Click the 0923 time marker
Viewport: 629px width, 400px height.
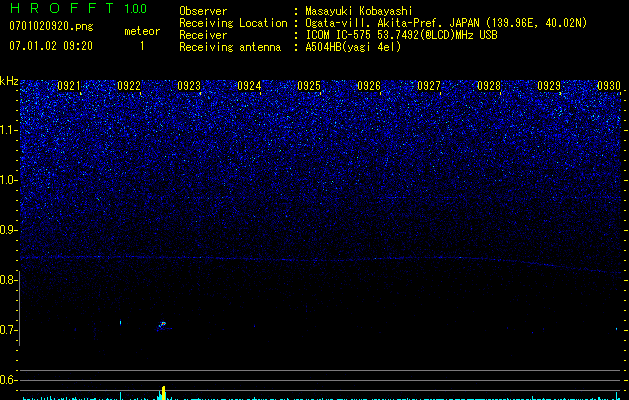pos(189,86)
